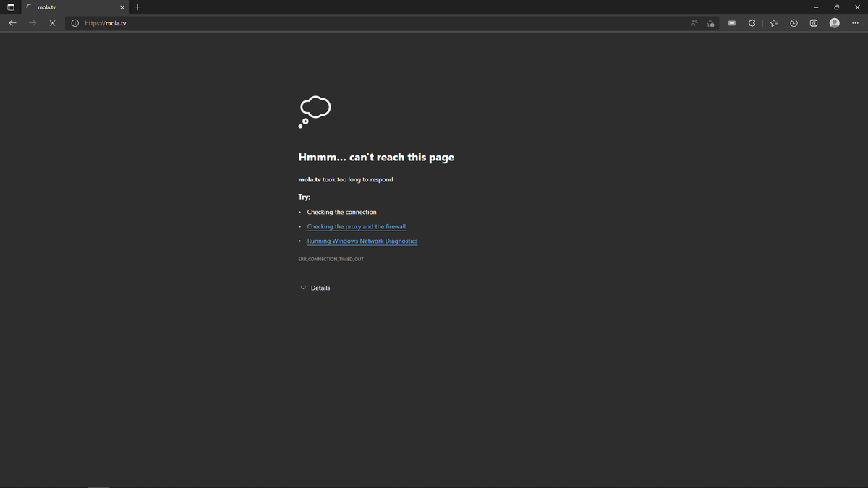868x488 pixels.
Task: Open the user profile avatar
Action: click(x=835, y=23)
